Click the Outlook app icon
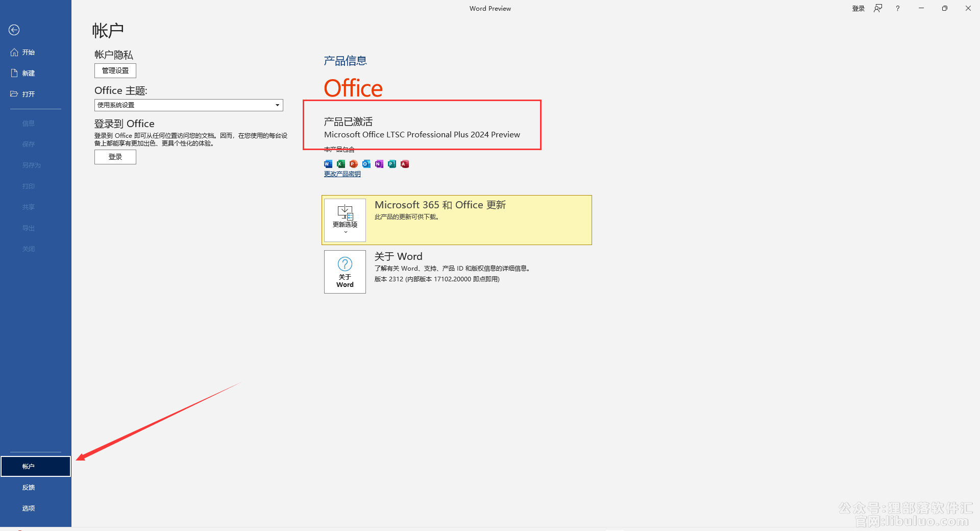Image resolution: width=980 pixels, height=531 pixels. click(x=366, y=164)
